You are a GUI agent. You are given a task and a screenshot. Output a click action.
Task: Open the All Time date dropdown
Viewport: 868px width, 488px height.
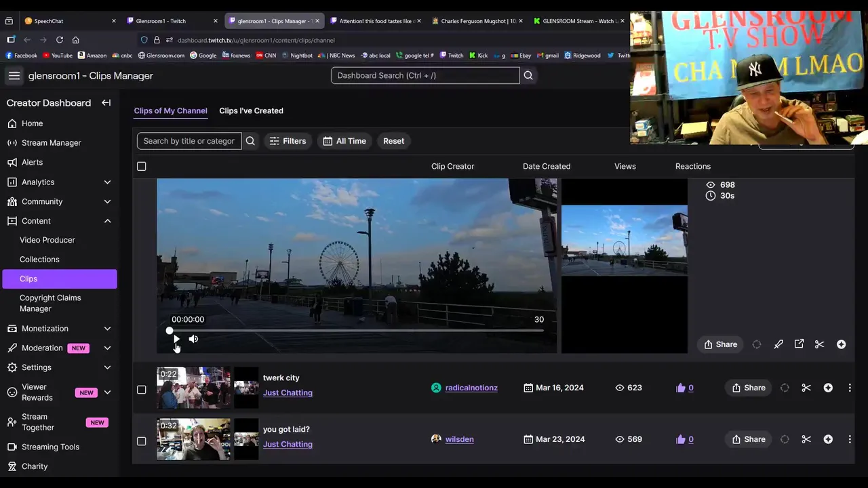(x=345, y=141)
